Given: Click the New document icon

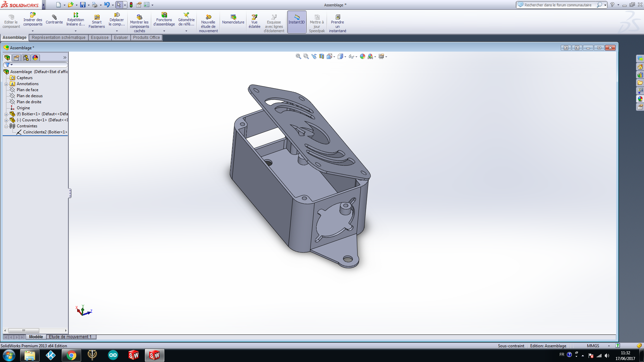Looking at the screenshot, I should (58, 5).
